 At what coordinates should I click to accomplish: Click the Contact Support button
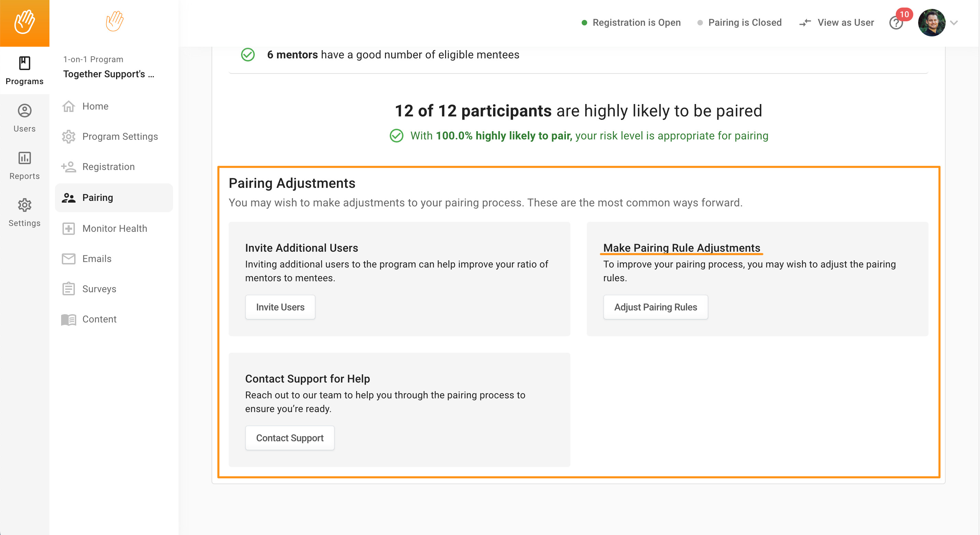[289, 438]
